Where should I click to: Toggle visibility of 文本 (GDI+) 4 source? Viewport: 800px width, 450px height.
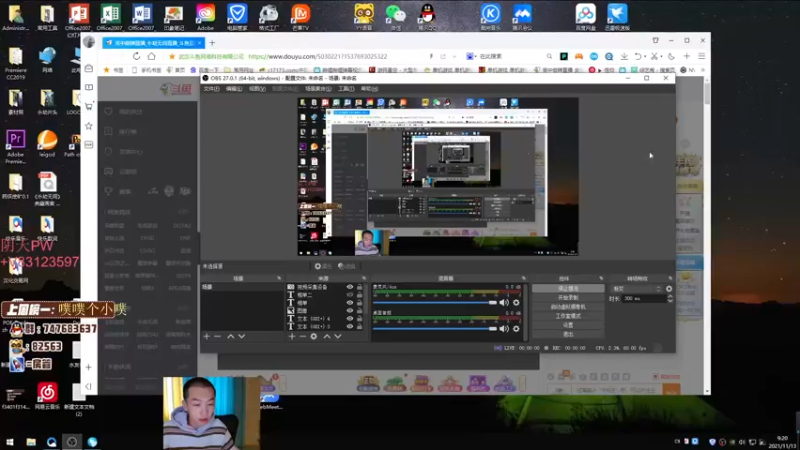tap(350, 318)
